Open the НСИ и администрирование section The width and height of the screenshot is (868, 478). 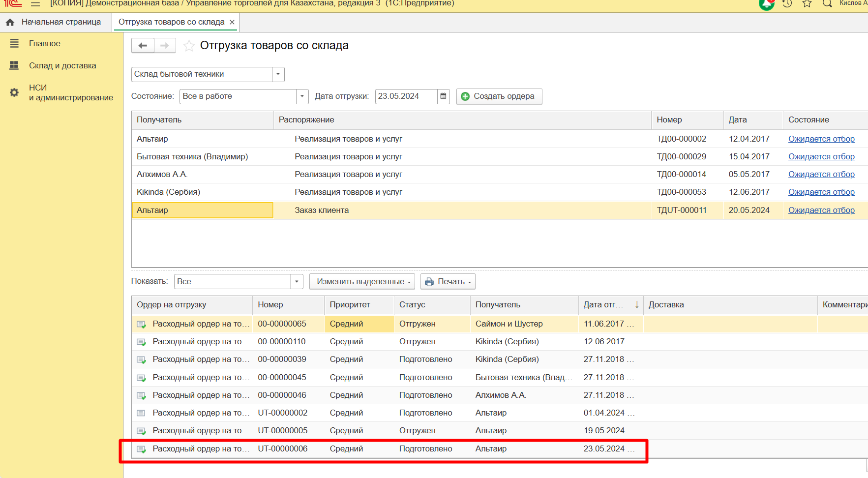point(70,92)
